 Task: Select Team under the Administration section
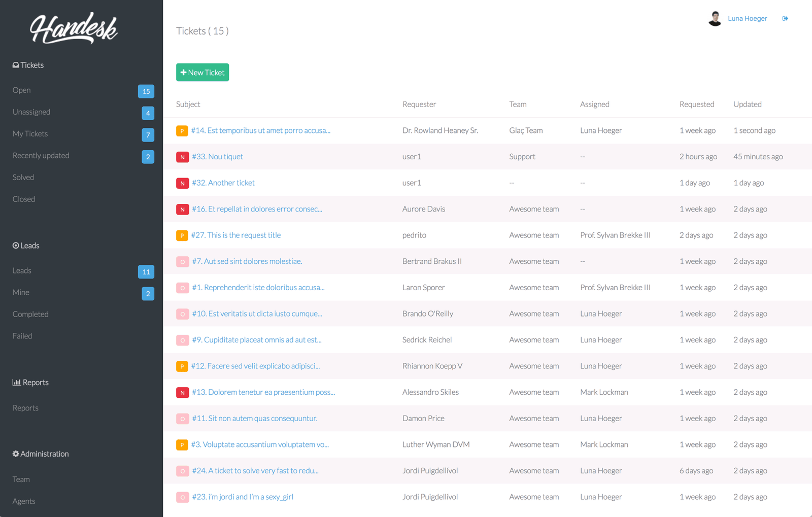point(21,479)
